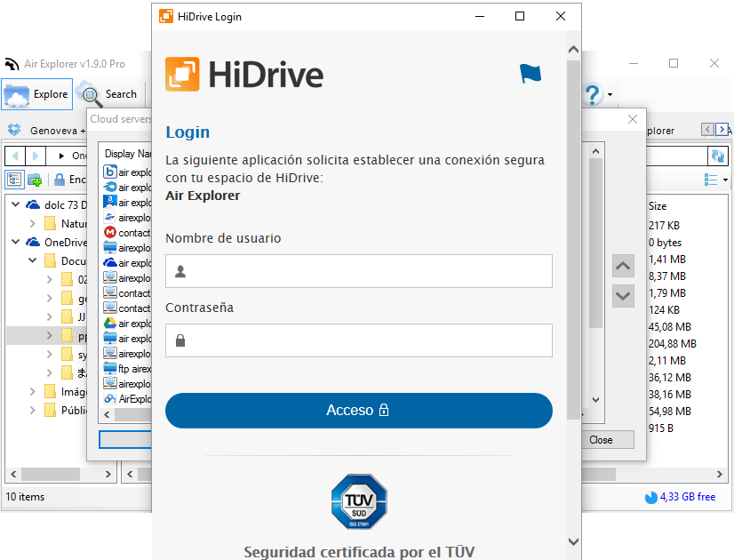Viewport: 734px width, 560px height.
Task: Click the left arrow of Cloud servers horizontal scrollbar
Action: (108, 414)
